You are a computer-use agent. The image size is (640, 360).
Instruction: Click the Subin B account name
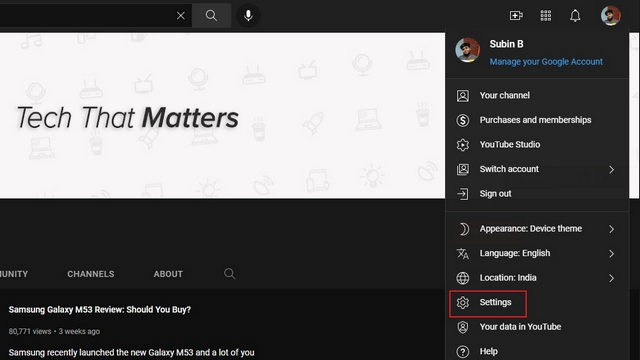pos(506,44)
